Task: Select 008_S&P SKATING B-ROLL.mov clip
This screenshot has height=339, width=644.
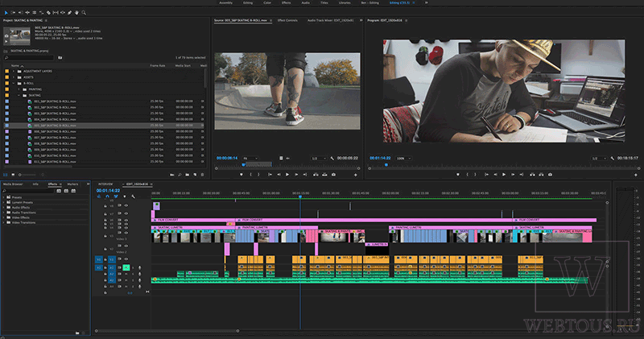Action: 55,143
